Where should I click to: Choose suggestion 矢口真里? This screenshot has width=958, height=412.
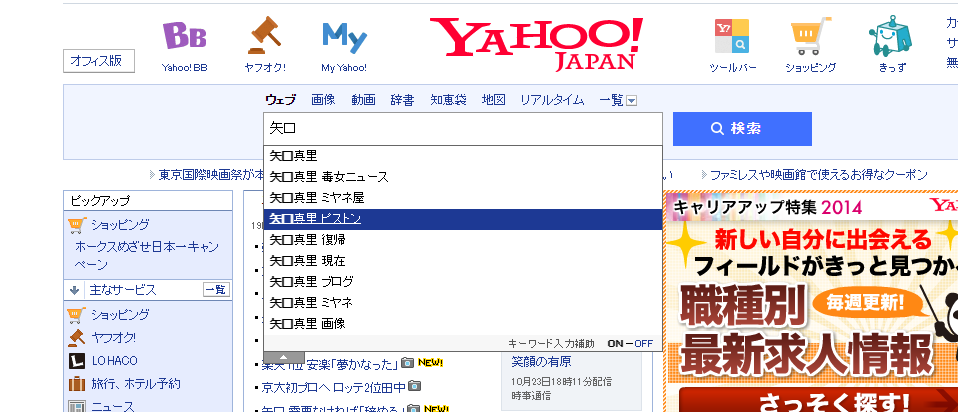point(463,156)
